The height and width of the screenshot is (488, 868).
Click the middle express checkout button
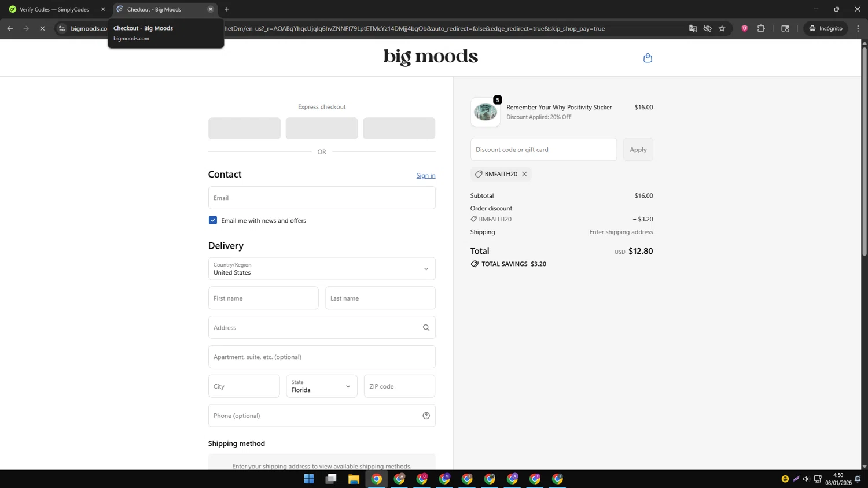322,128
